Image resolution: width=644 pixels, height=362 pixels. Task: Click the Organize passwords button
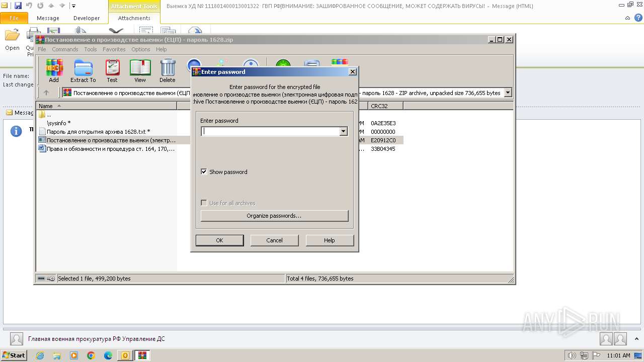click(274, 216)
